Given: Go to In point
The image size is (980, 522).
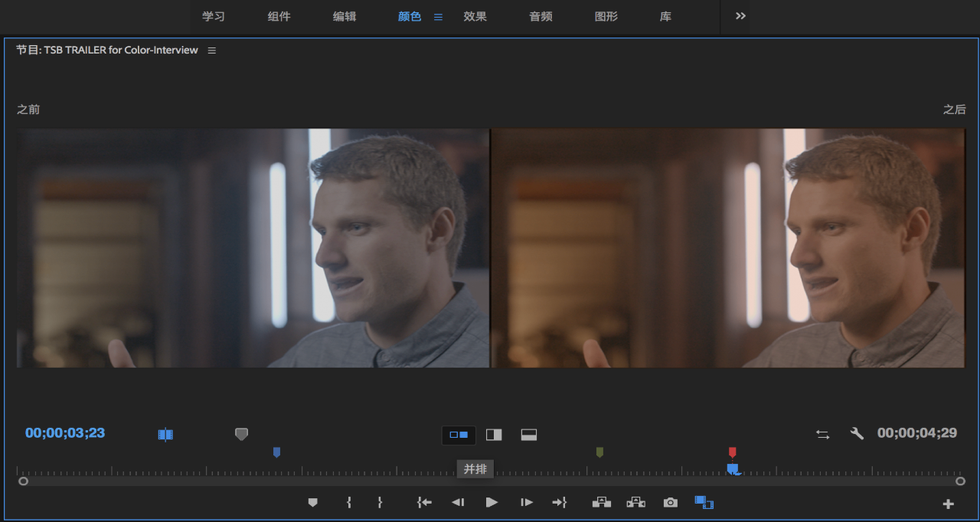Looking at the screenshot, I should 424,503.
